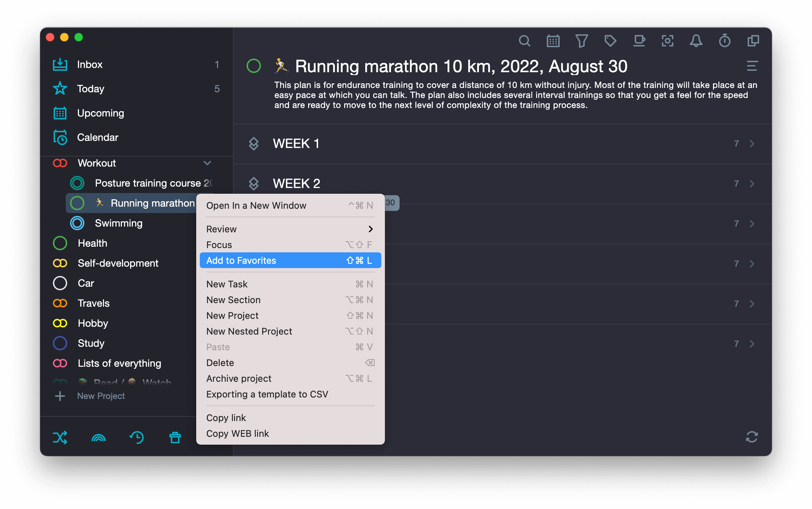This screenshot has height=509, width=812.
Task: Toggle the Posture training course circle
Action: pyautogui.click(x=77, y=183)
